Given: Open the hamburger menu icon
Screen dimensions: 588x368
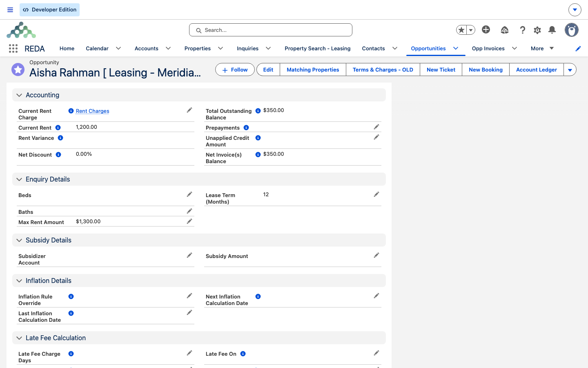Looking at the screenshot, I should pos(10,10).
